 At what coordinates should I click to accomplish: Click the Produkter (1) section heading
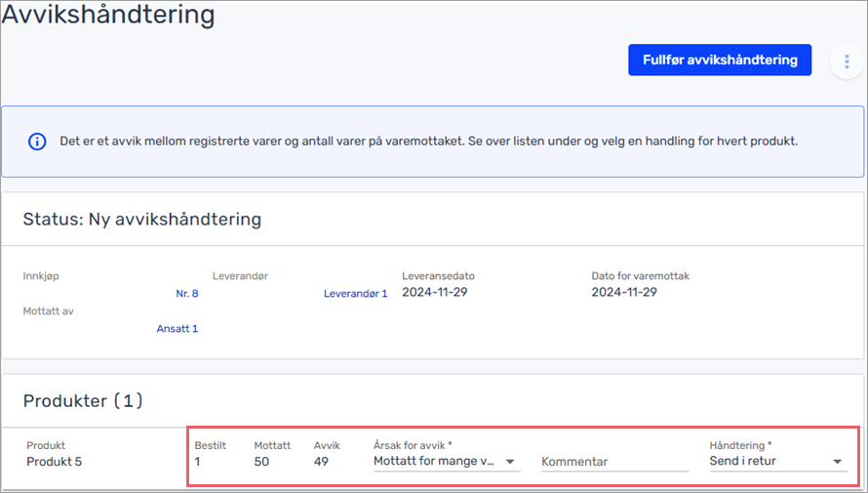pos(83,400)
